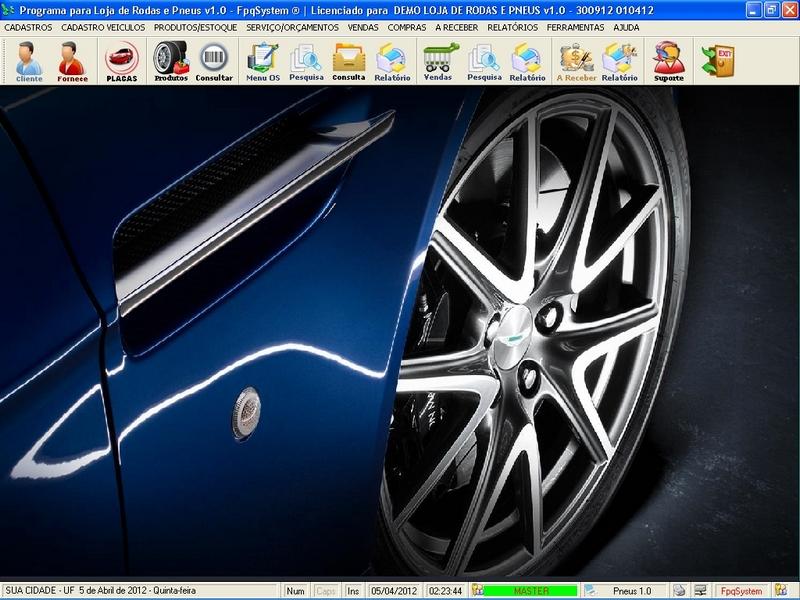Click the A Receber toolbar icon
This screenshot has height=600, width=800.
pyautogui.click(x=576, y=61)
